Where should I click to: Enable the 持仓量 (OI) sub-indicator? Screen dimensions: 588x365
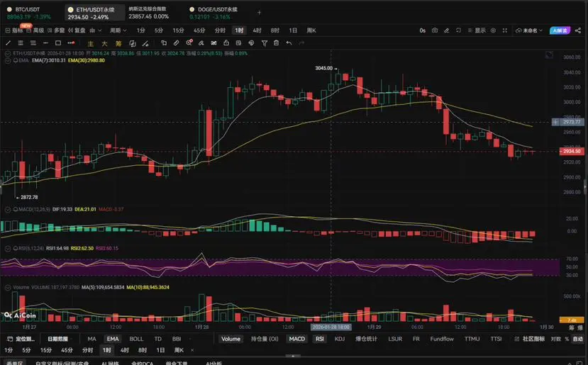(265, 339)
